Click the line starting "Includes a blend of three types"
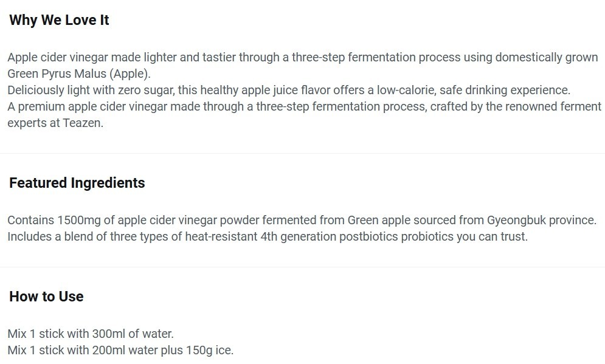The width and height of the screenshot is (605, 364). (268, 236)
